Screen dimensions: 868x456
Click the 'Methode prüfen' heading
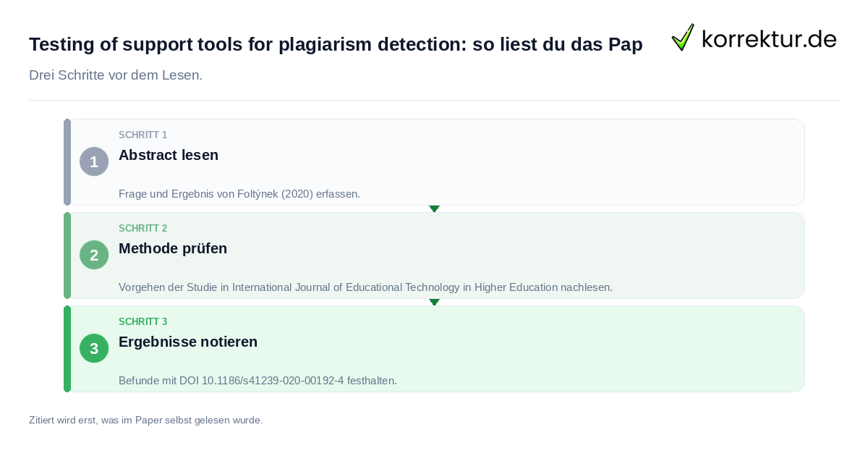point(173,248)
